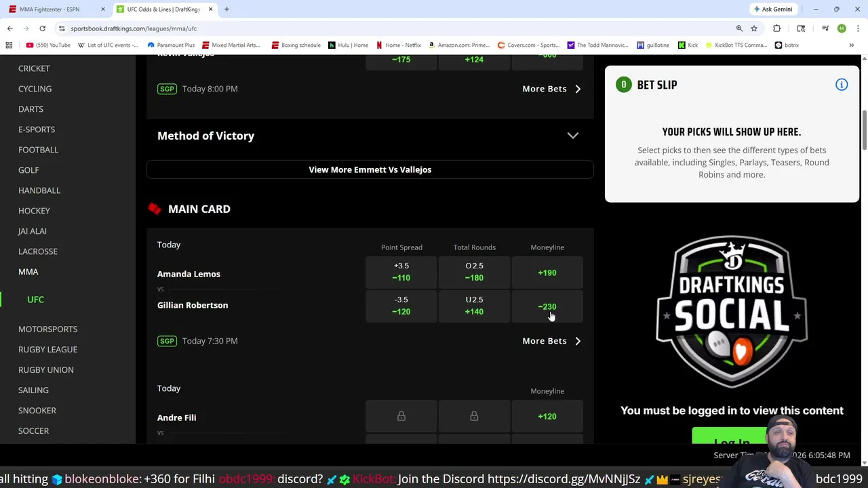868x488 pixels.
Task: Pick the −175 spread odds
Action: point(401,61)
